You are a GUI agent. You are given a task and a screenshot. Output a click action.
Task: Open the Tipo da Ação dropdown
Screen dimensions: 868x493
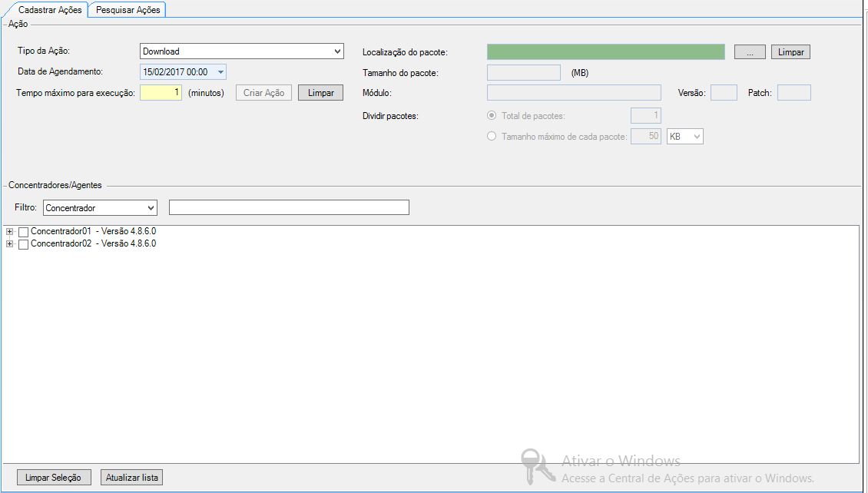242,51
